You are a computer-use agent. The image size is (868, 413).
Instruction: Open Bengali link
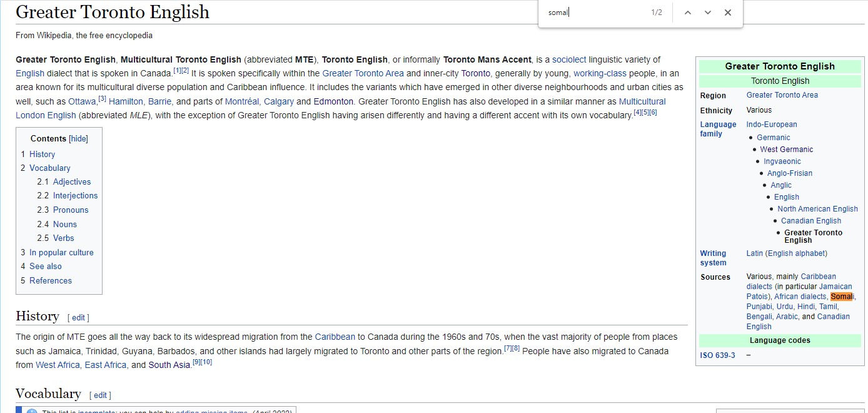click(x=759, y=317)
